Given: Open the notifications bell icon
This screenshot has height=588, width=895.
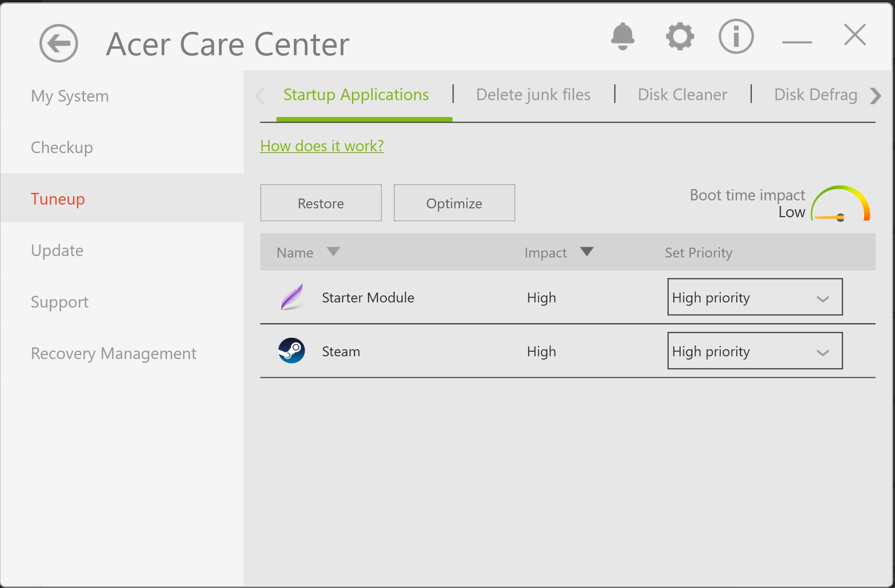Looking at the screenshot, I should 623,36.
